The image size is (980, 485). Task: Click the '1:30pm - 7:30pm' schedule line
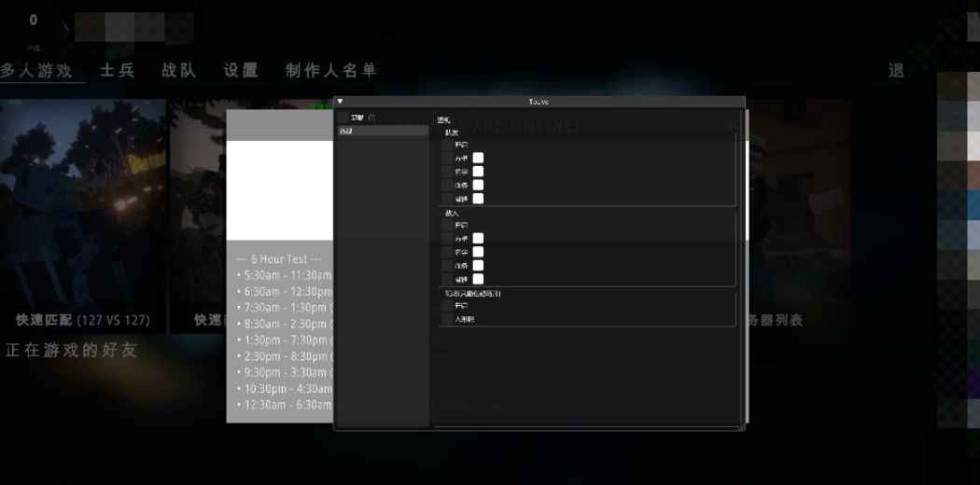(283, 340)
